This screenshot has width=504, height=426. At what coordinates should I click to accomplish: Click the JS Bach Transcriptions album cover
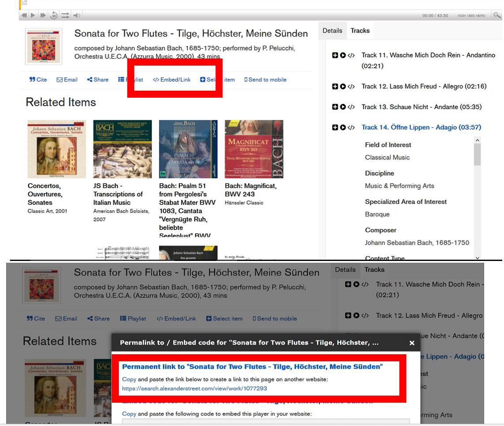122,149
